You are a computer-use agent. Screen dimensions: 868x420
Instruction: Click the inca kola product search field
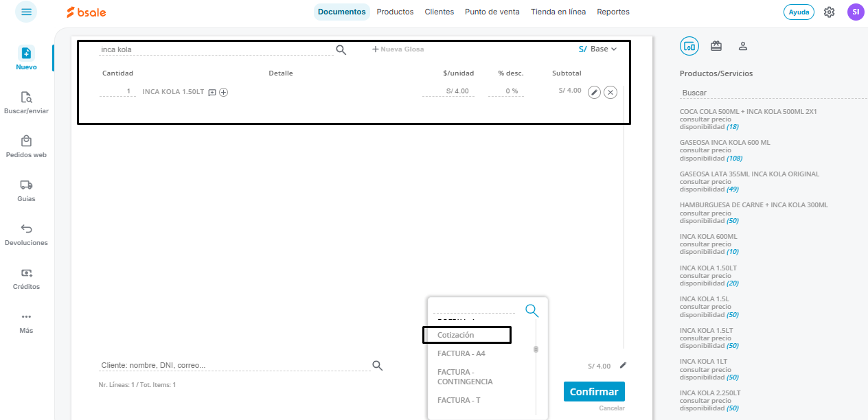click(x=216, y=49)
